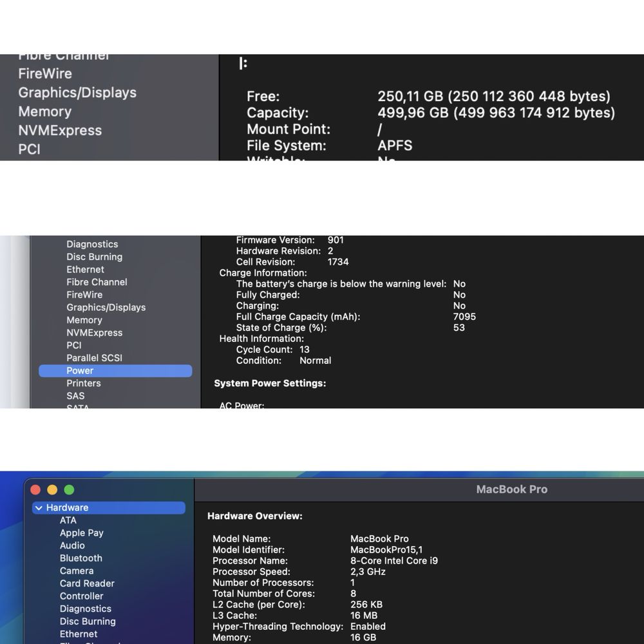Select Graphics/Displays in the Power view sidebar
The width and height of the screenshot is (644, 644).
pos(106,307)
